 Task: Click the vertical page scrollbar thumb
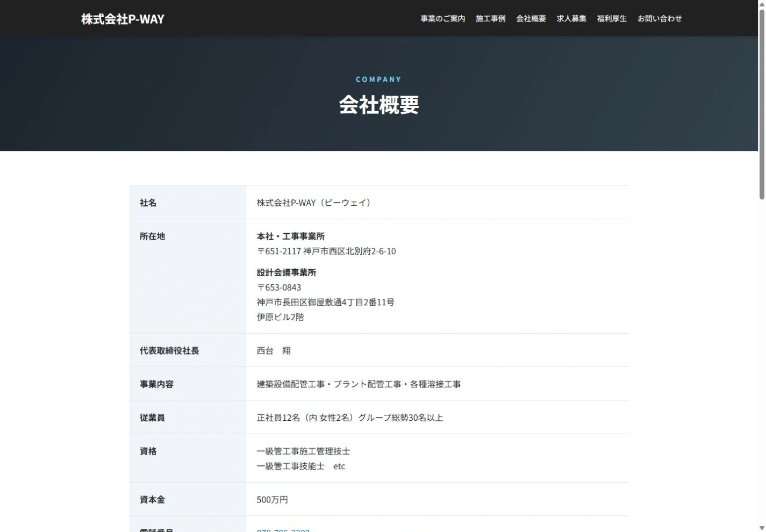762,104
